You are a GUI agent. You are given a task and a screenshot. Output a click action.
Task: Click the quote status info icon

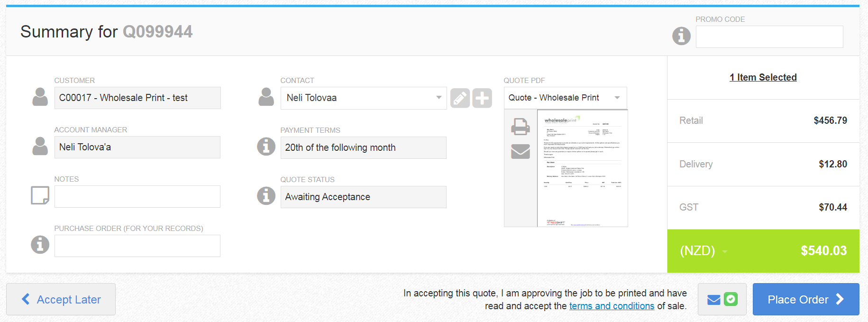(266, 196)
